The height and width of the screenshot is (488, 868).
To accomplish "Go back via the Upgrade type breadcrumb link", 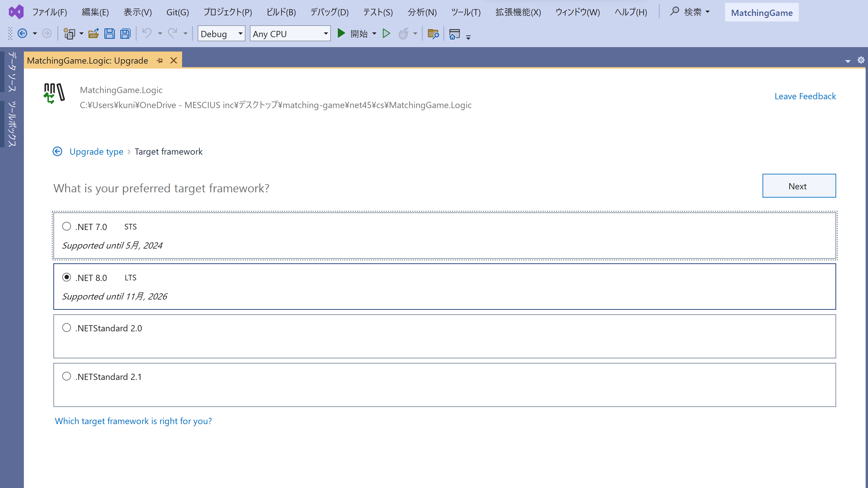I will click(x=96, y=152).
